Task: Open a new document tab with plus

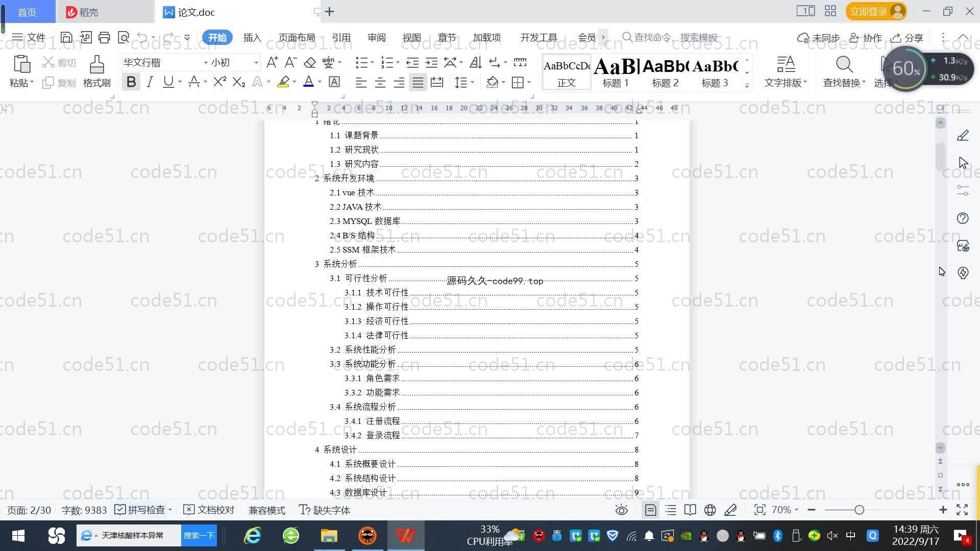Action: (330, 11)
